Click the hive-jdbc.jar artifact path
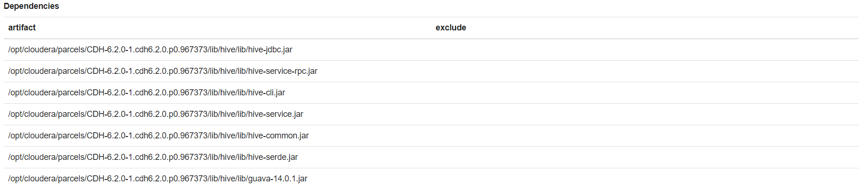 pos(150,50)
